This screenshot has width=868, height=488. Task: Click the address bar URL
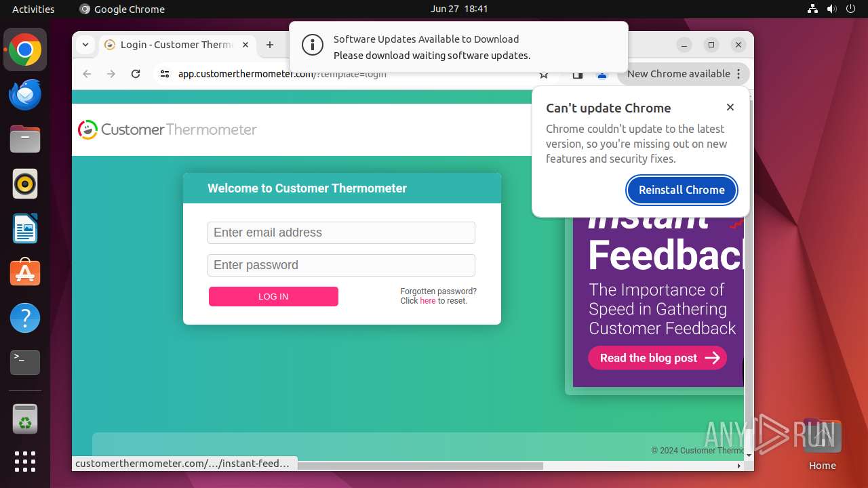point(282,74)
